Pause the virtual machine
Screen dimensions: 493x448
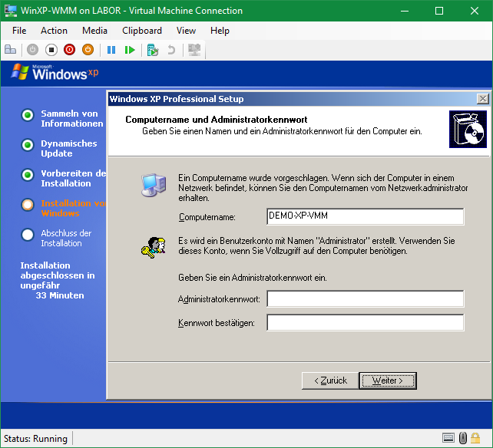pyautogui.click(x=111, y=50)
